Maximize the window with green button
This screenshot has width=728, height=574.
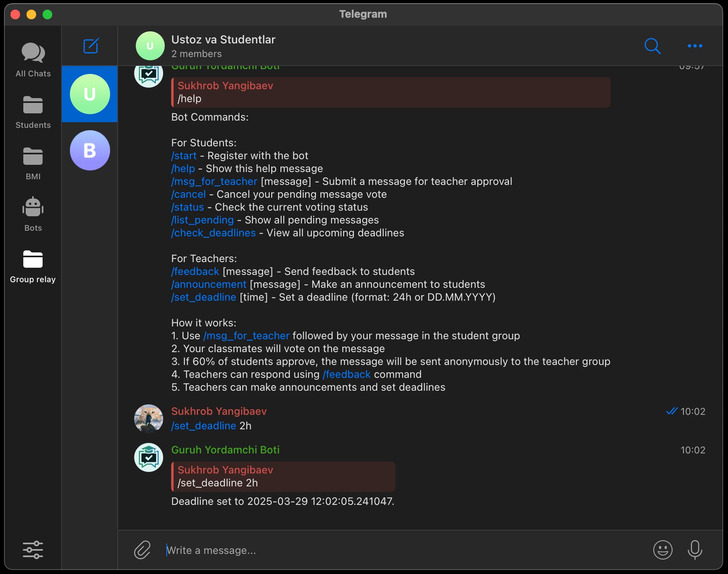[x=47, y=14]
